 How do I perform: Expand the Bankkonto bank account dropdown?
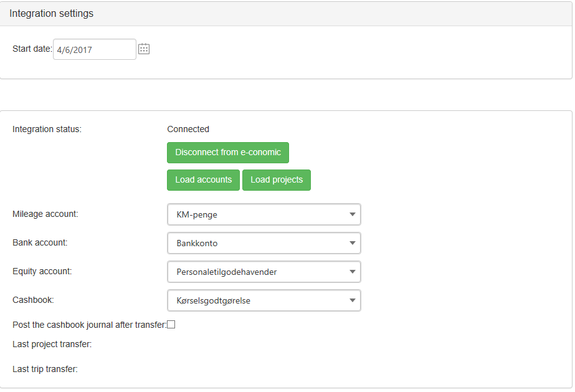pyautogui.click(x=264, y=243)
